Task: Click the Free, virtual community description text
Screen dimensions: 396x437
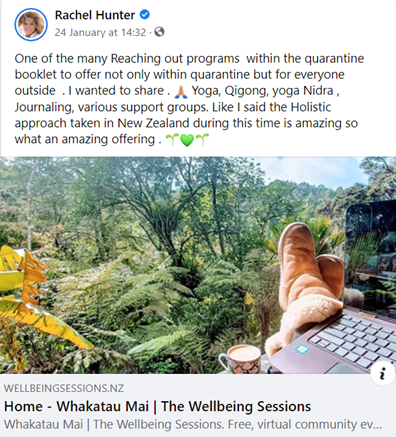Action: point(304,425)
